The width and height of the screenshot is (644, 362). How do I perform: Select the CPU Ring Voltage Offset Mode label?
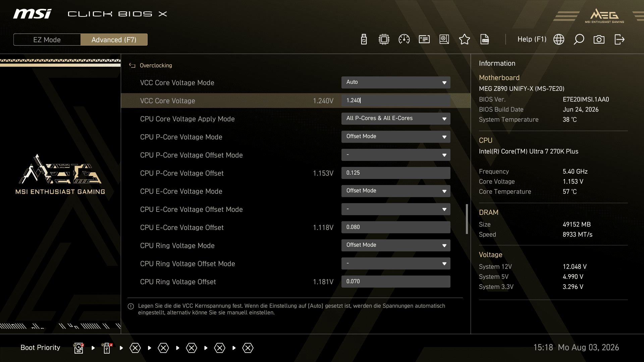pyautogui.click(x=187, y=264)
